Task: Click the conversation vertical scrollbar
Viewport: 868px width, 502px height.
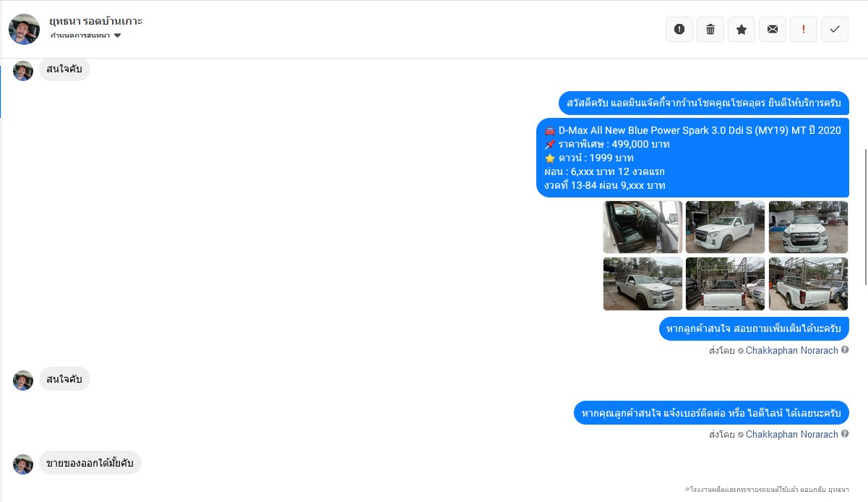Action: pyautogui.click(x=865, y=217)
